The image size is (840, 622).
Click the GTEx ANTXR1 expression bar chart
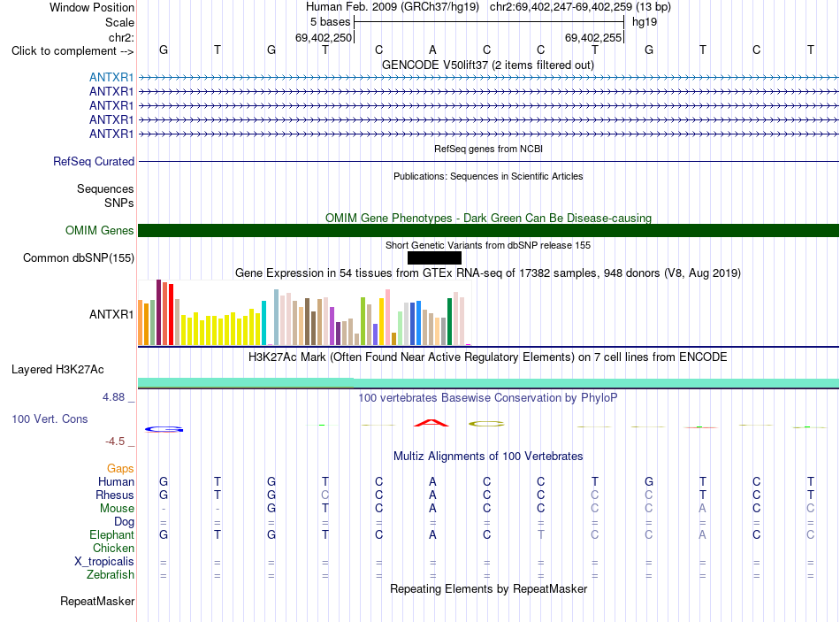click(x=304, y=312)
